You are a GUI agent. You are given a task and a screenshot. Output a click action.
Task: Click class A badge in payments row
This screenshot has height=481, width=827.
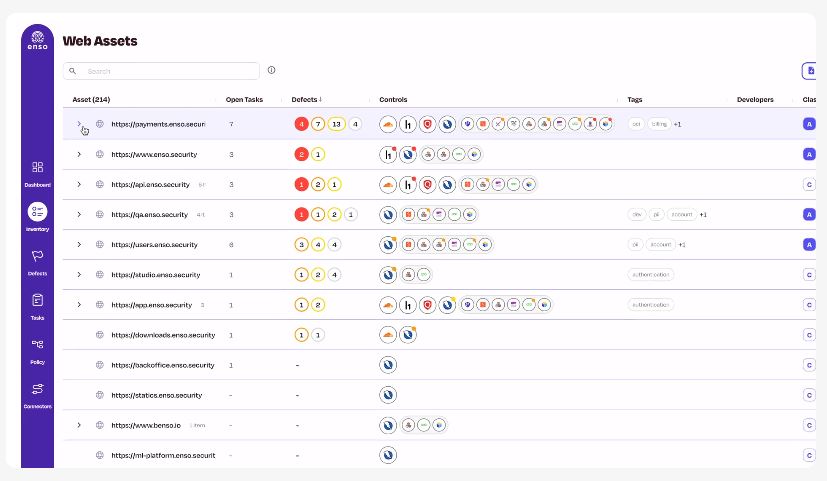pos(809,124)
